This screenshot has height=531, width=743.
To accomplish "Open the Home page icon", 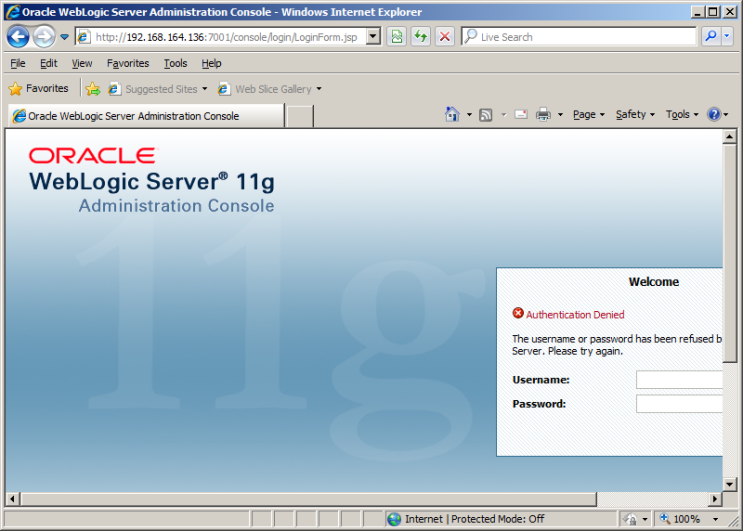I will pos(453,115).
